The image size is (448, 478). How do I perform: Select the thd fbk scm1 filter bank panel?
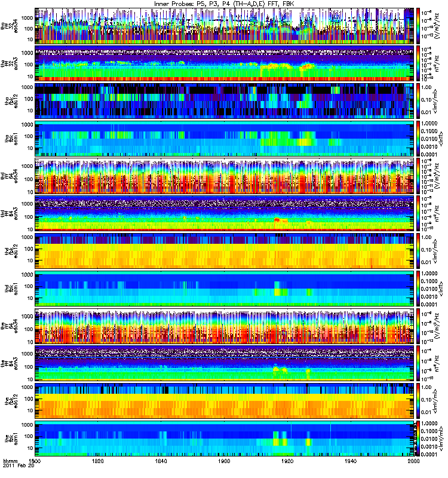[225, 289]
